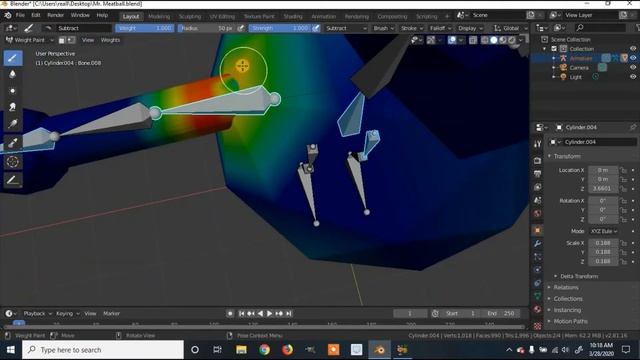Image resolution: width=640 pixels, height=360 pixels.
Task: Select the Draw weight paint tool
Action: pyautogui.click(x=13, y=58)
